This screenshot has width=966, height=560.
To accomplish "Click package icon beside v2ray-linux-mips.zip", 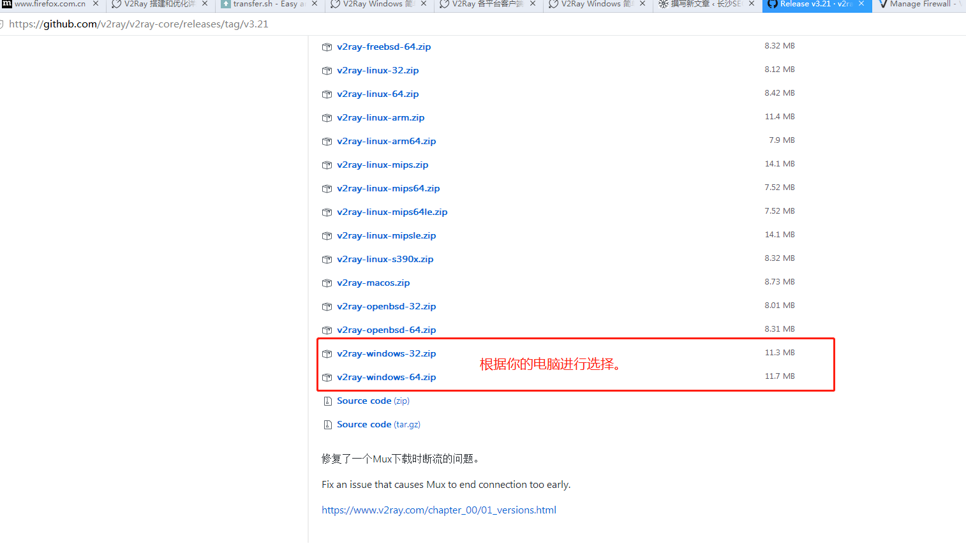I will [x=327, y=165].
